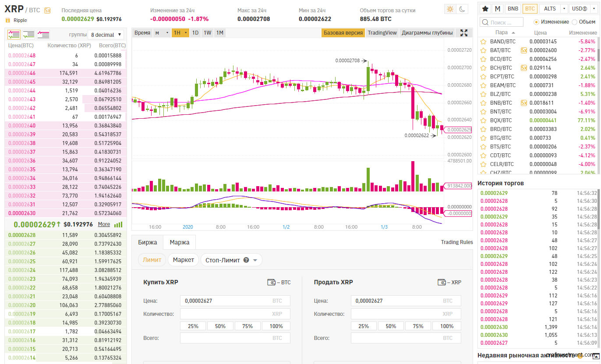This screenshot has height=364, width=601.
Task: Open the 1H interval dropdown arrow
Action: tap(186, 33)
